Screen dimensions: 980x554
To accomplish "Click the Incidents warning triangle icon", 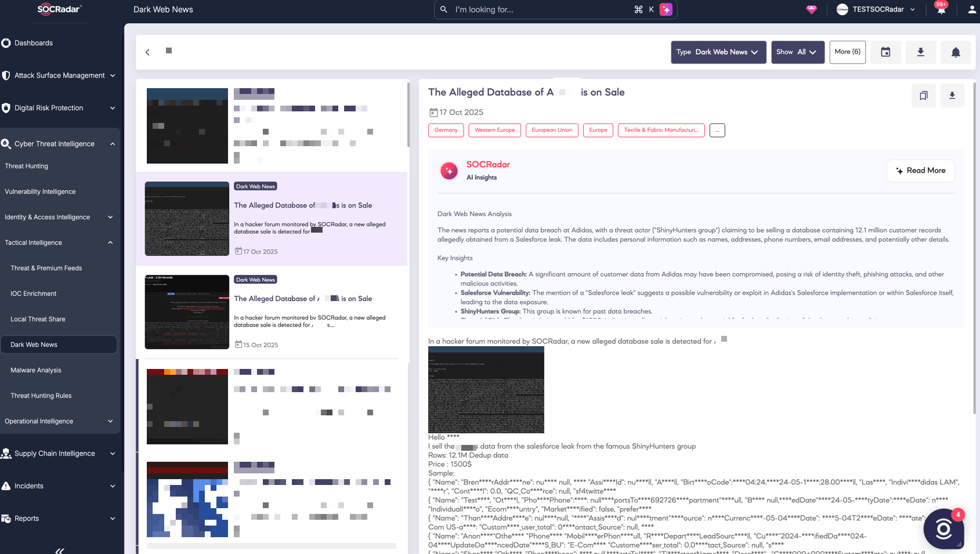I will click(x=6, y=486).
